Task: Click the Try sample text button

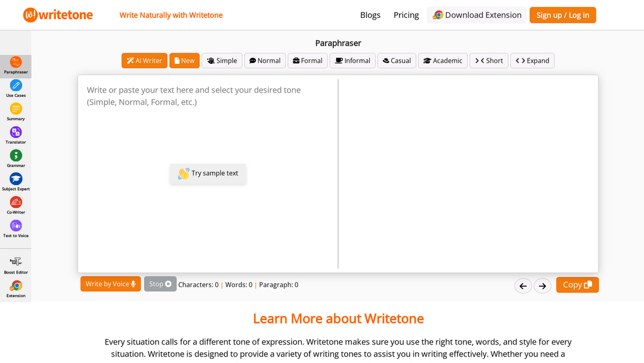Action: pos(208,174)
